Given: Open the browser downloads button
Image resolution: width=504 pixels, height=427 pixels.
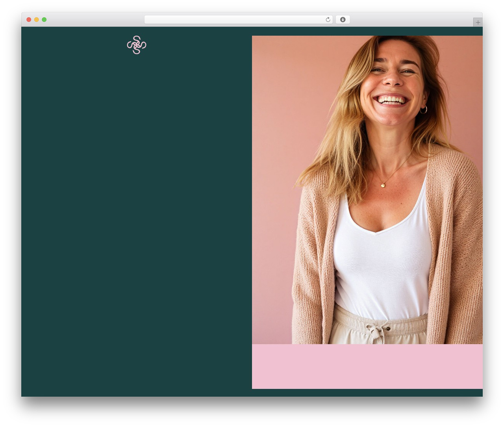Looking at the screenshot, I should point(343,20).
